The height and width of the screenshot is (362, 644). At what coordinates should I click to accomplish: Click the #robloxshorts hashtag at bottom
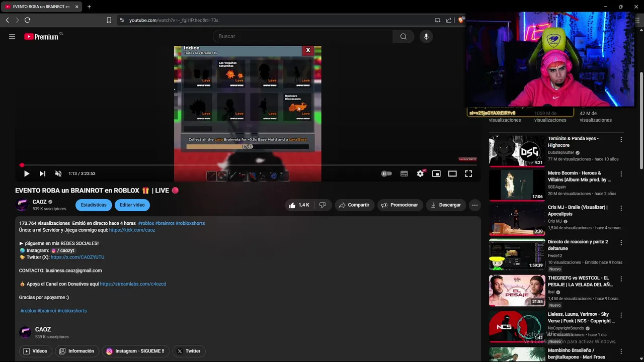pos(72,311)
